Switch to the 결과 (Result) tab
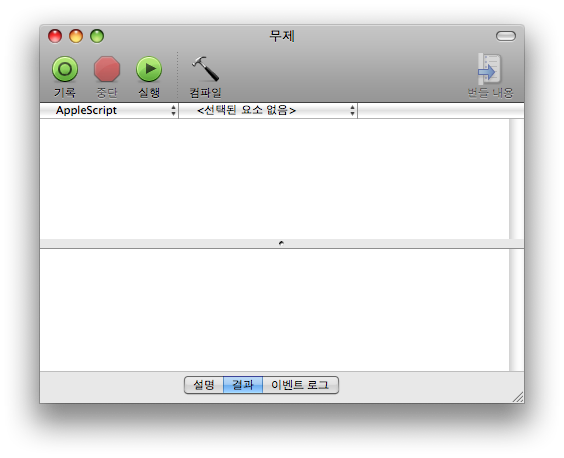This screenshot has width=564, height=458. pos(243,385)
